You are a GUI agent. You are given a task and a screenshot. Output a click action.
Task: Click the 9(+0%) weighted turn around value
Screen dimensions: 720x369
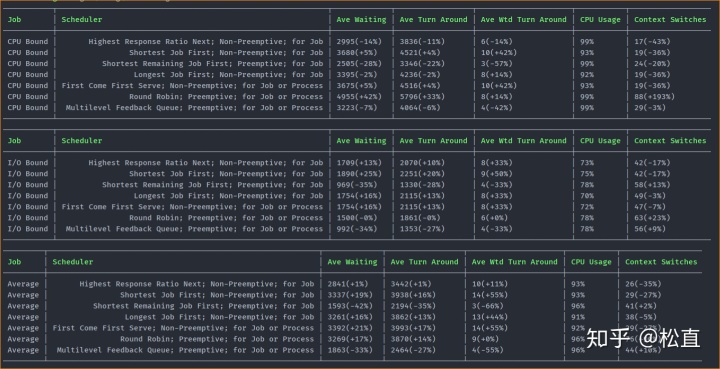click(485, 339)
